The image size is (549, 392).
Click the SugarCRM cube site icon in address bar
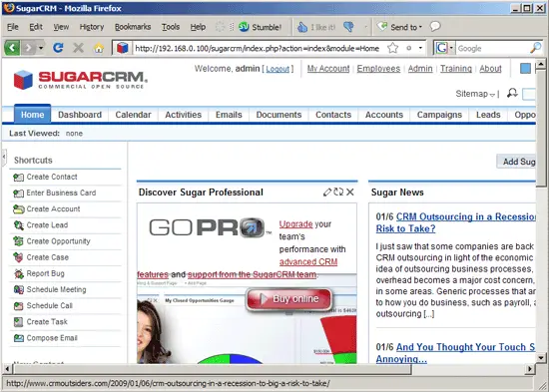[122, 48]
